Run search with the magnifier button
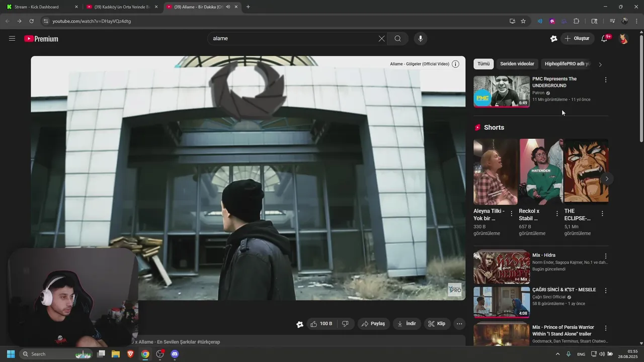The image size is (644, 362). point(397,38)
